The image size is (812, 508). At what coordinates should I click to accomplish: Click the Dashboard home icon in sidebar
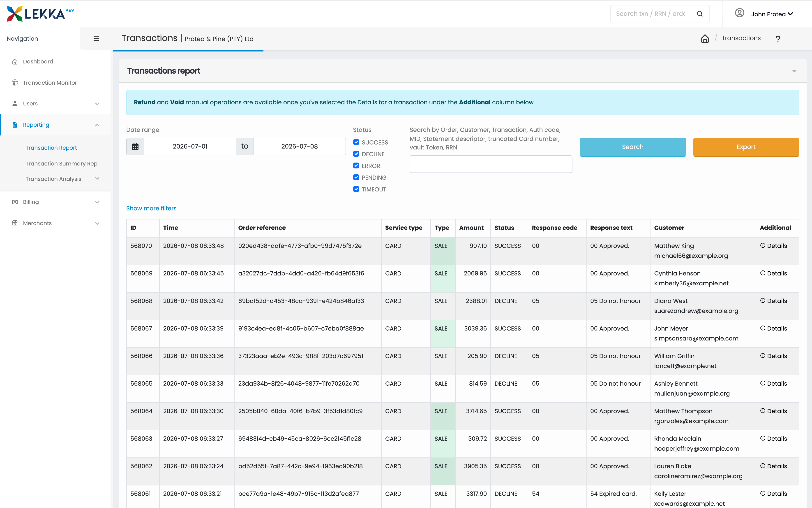tap(15, 62)
